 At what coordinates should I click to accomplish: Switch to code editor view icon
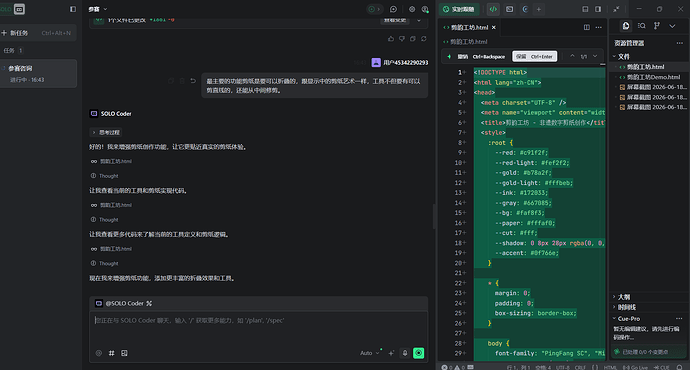coord(493,9)
